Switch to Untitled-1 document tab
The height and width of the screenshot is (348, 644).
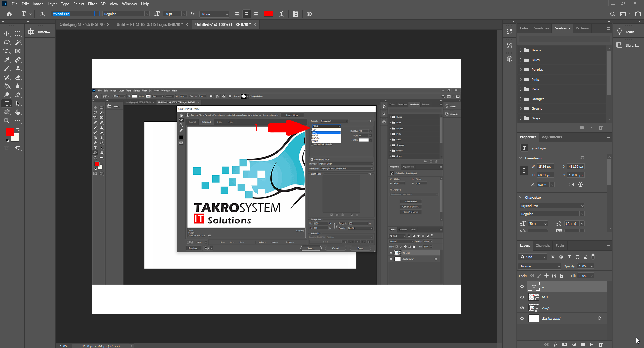tap(150, 24)
